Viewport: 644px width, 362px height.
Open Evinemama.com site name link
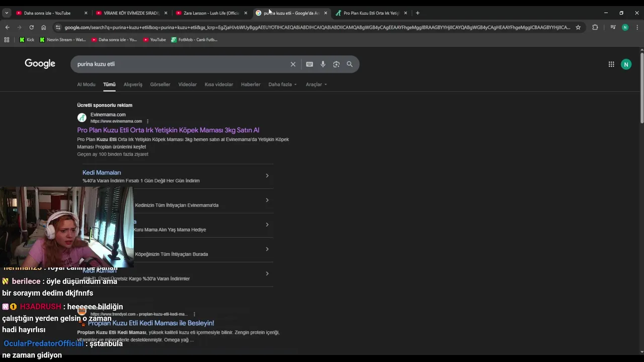click(x=108, y=115)
